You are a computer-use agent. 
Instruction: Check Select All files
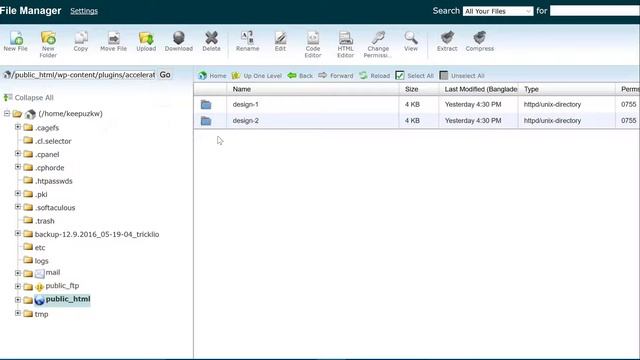pos(415,76)
